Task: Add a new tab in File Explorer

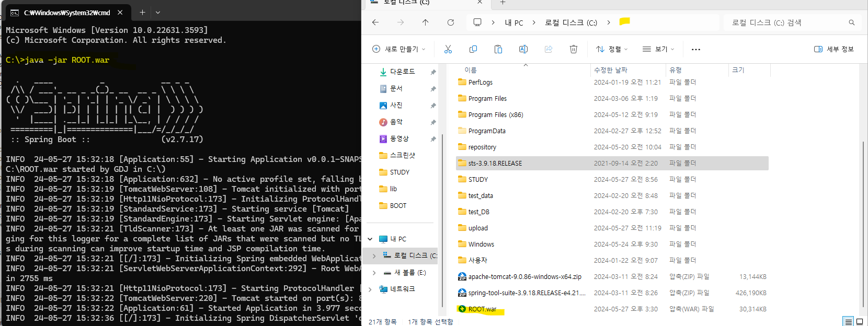Action: tap(502, 3)
